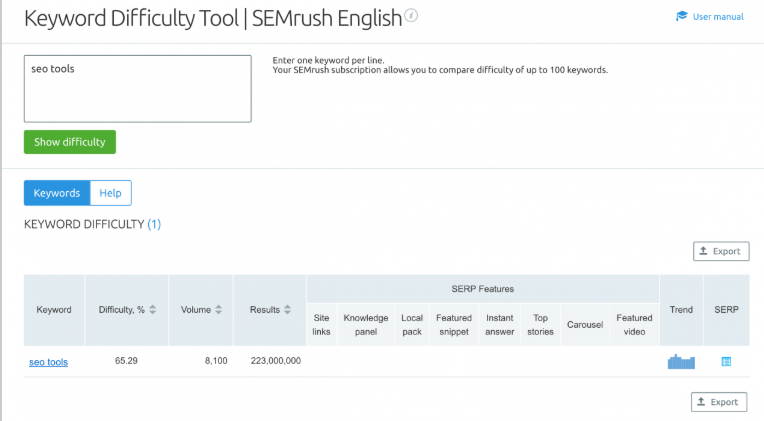This screenshot has height=421, width=764.
Task: Click the Difficulty, % column header text
Action: pyautogui.click(x=122, y=310)
